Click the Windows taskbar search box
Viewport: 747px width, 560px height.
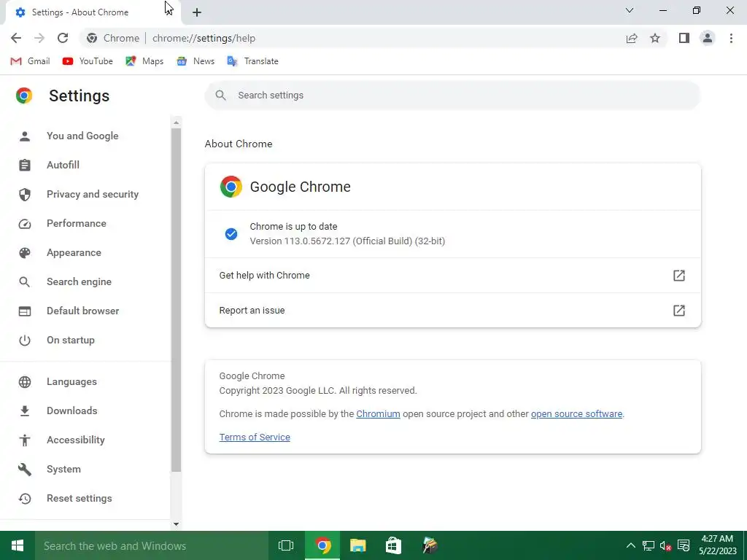152,545
